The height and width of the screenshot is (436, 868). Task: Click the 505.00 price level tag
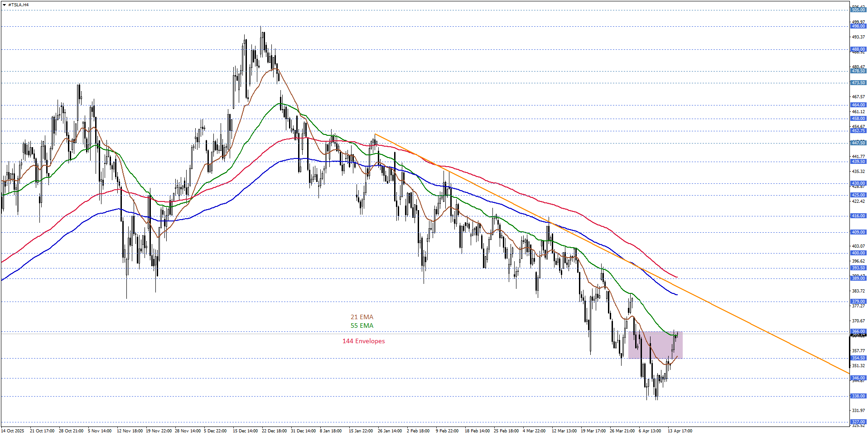coord(858,10)
